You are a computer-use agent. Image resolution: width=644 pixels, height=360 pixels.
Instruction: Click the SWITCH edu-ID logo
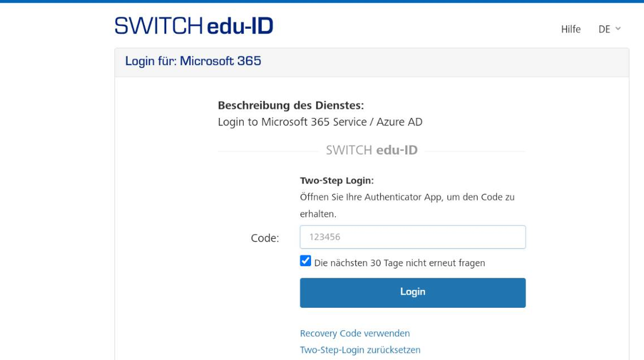coord(194,25)
